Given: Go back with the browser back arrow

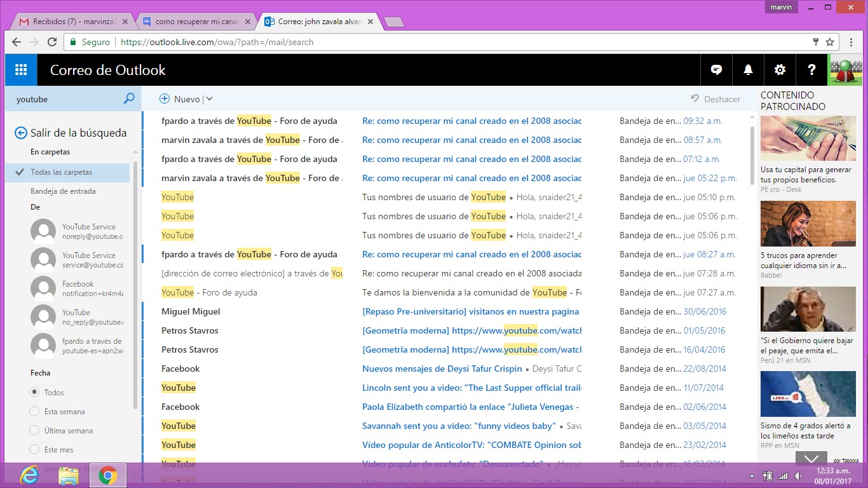Looking at the screenshot, I should click(x=17, y=42).
